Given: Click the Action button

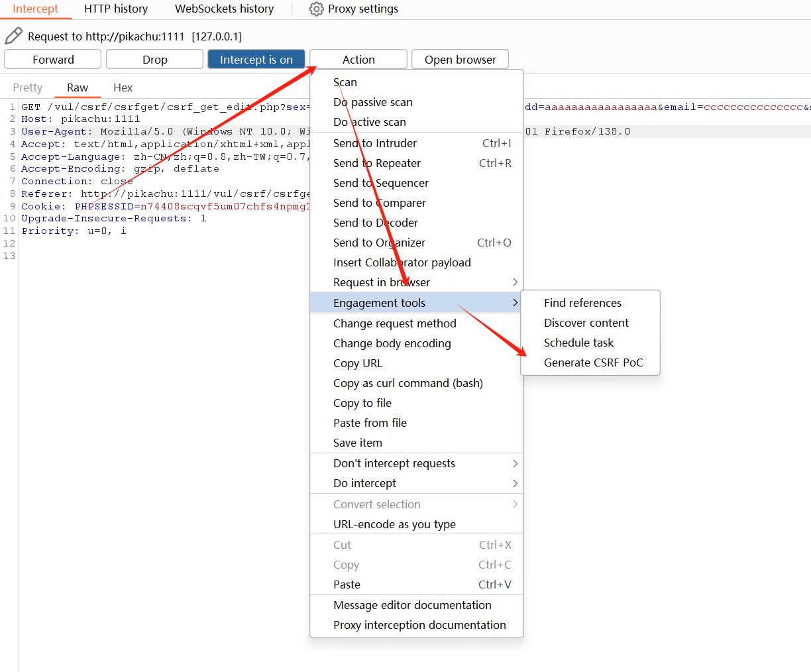Looking at the screenshot, I should pyautogui.click(x=358, y=59).
